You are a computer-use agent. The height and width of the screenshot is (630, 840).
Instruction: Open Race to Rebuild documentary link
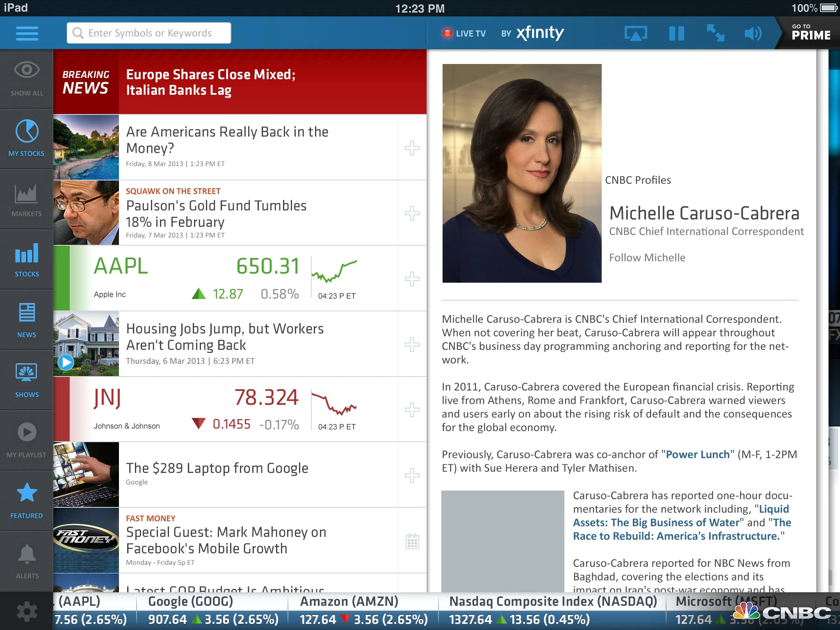682,529
